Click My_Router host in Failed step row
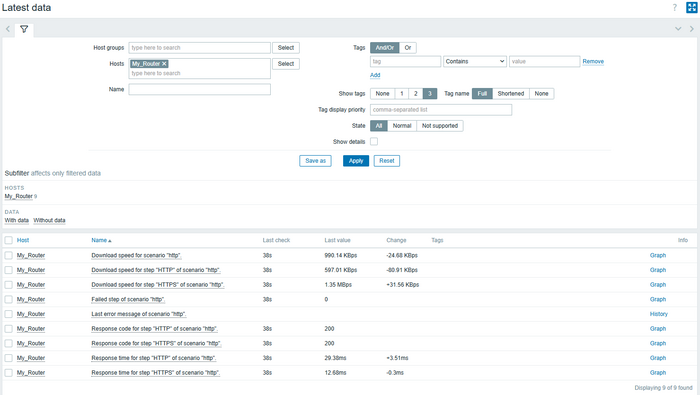Image resolution: width=700 pixels, height=395 pixels. (x=31, y=299)
